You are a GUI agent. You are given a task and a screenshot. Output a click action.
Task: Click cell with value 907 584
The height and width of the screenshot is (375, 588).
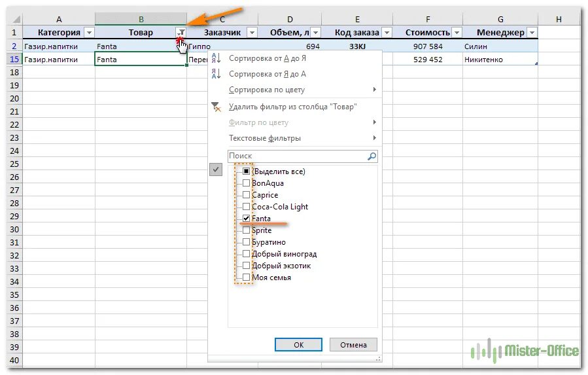(x=428, y=46)
